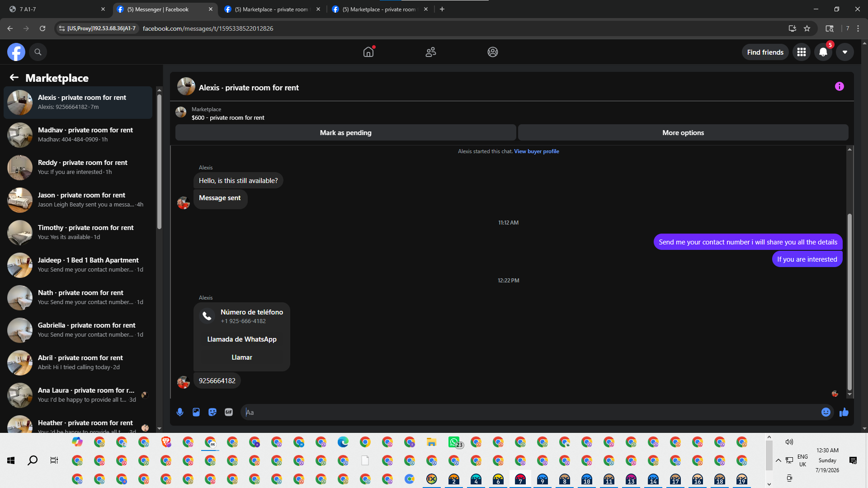Go back using the Marketplace back arrow
Screen dimensions: 868x488
tap(14, 78)
